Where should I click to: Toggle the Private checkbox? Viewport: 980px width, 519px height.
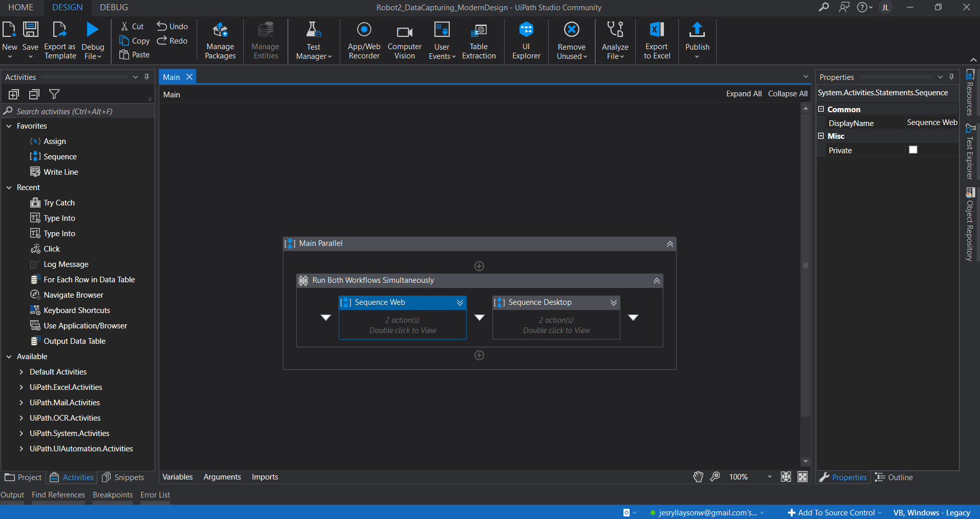click(913, 150)
